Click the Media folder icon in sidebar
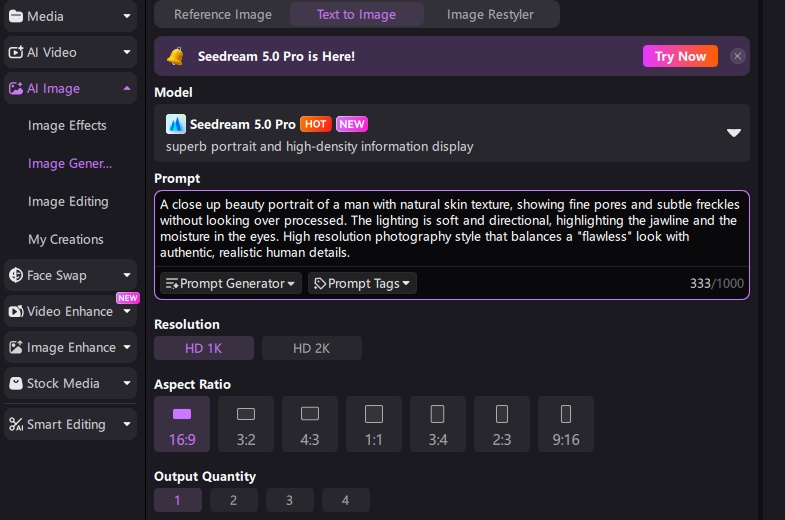This screenshot has height=520, width=785. (x=16, y=17)
